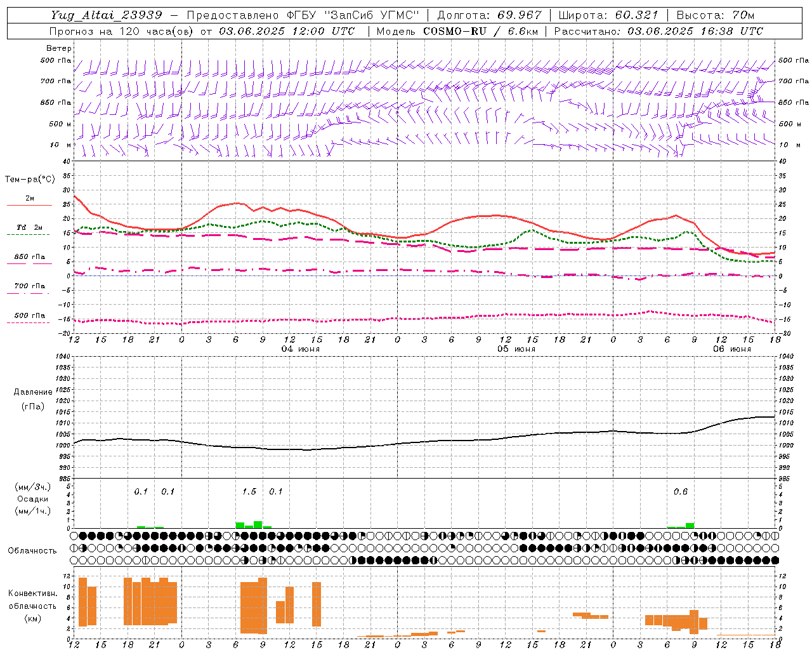The image size is (812, 650).
Task: Click the red 2м temperature legend line
Action: (x=29, y=205)
